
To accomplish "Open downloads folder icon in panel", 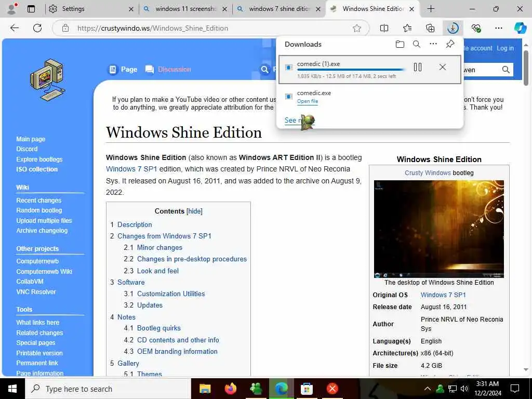I will 400,44.
